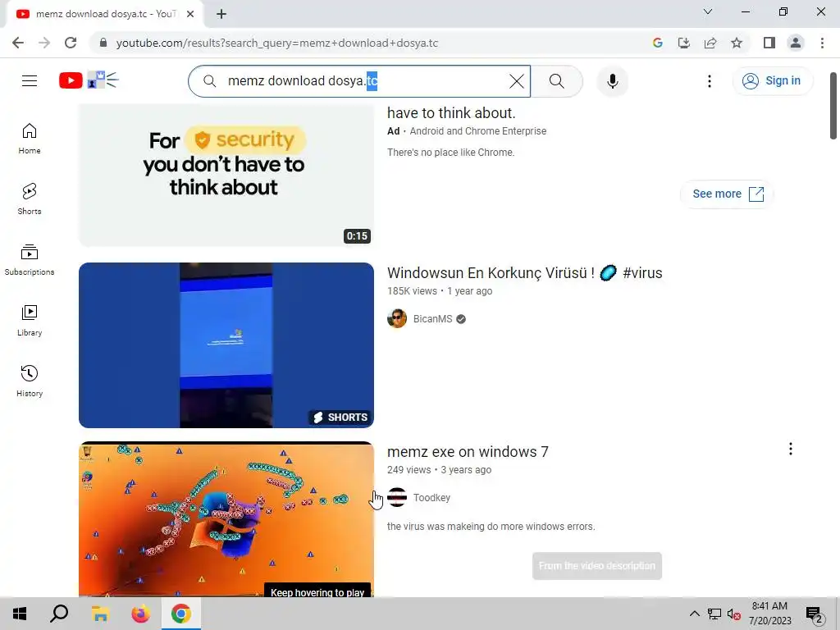Open the notification center
Screen dimensions: 840x630
click(815, 614)
